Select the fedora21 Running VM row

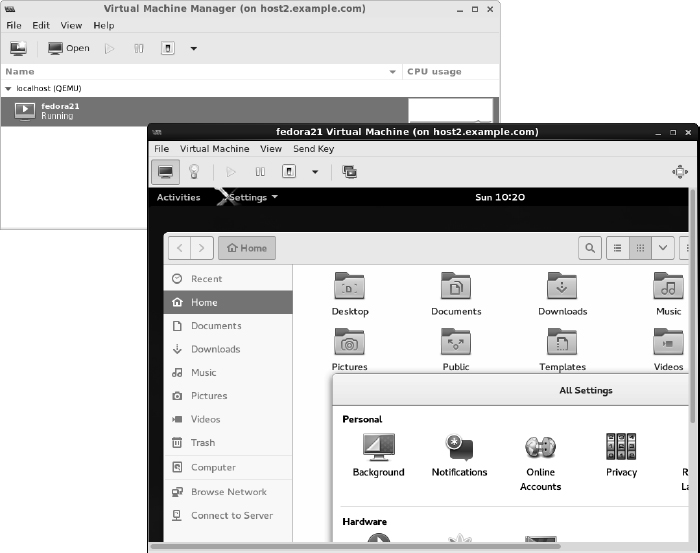coord(204,111)
